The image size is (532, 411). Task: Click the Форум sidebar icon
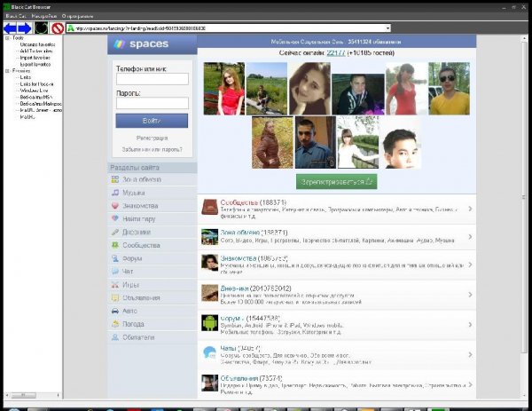tap(115, 258)
